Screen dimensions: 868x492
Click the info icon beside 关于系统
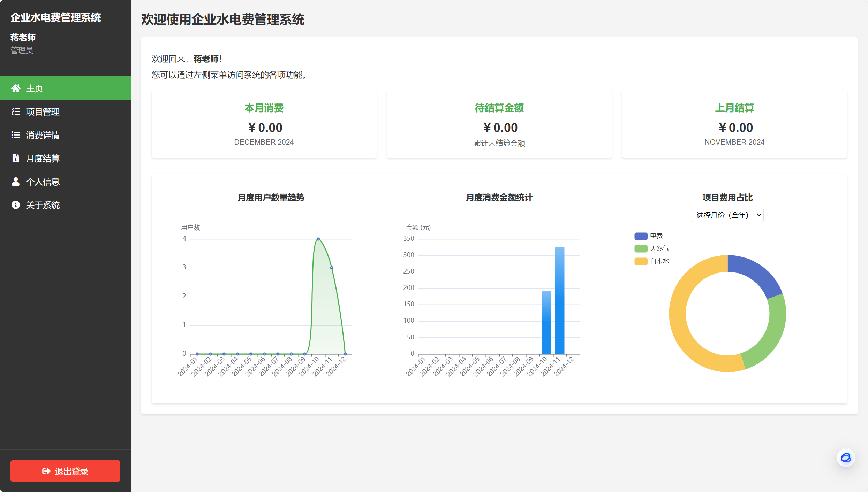coord(16,205)
